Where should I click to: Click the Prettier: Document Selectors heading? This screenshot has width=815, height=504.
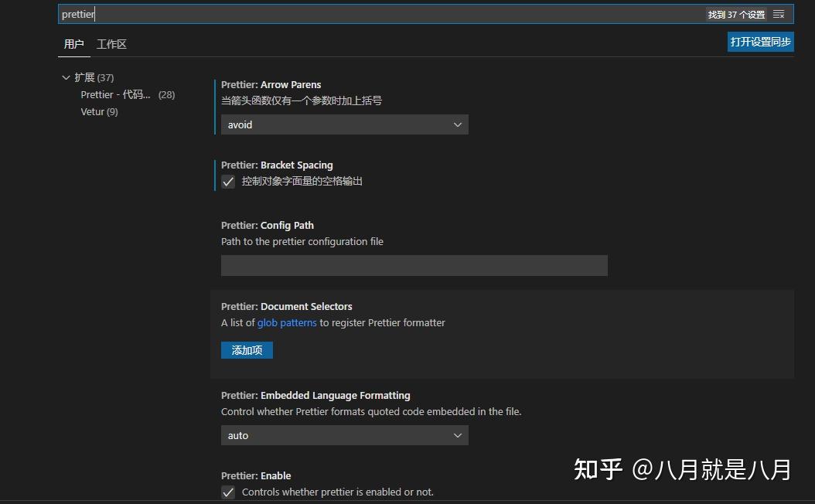point(286,306)
